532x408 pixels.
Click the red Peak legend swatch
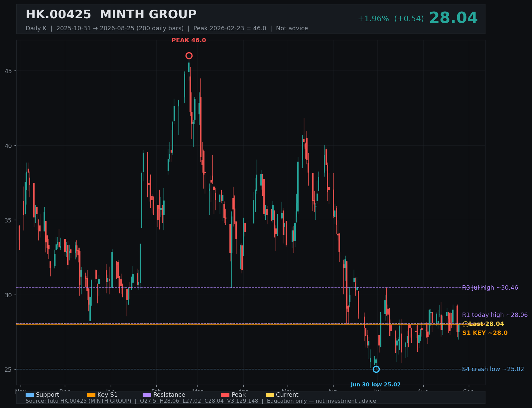click(225, 395)
